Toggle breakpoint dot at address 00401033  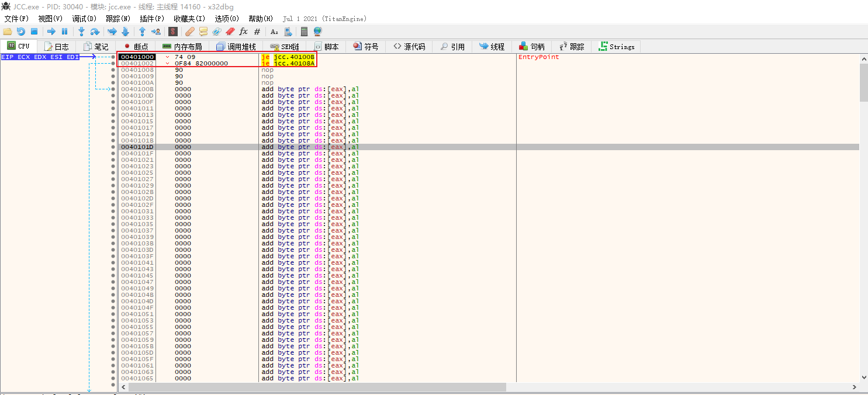click(x=113, y=217)
